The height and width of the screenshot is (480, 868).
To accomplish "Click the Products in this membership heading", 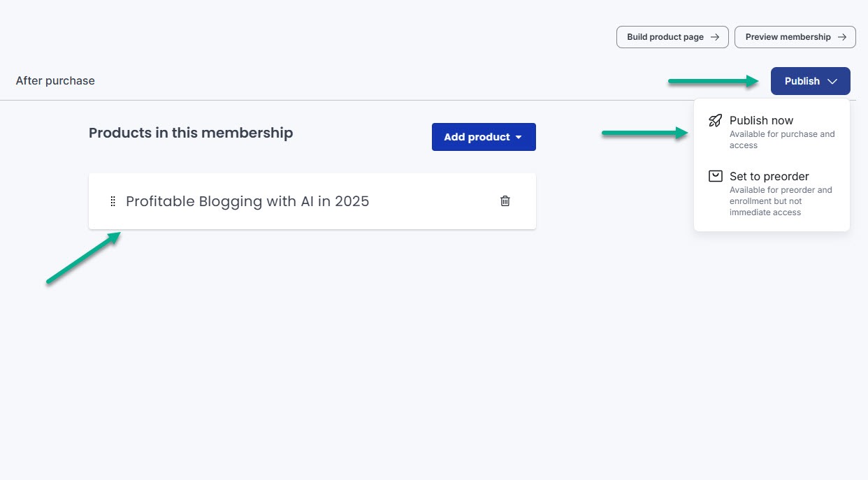I will pos(191,133).
